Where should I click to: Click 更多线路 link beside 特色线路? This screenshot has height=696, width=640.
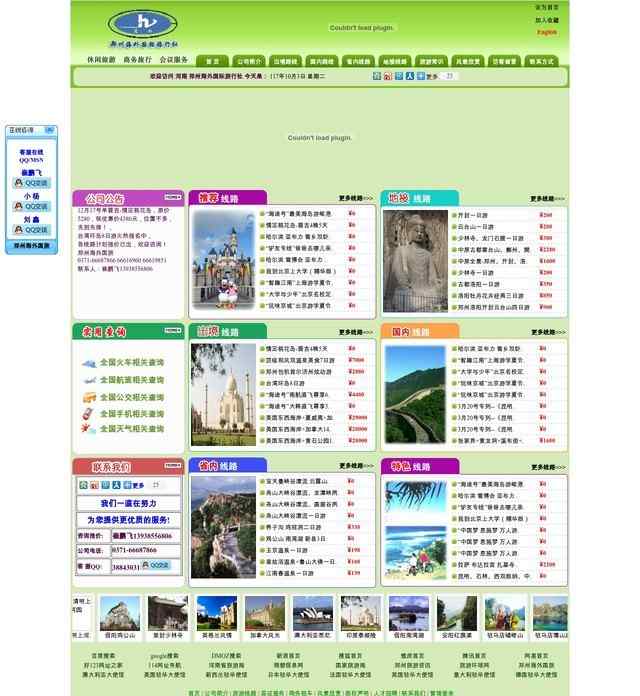click(x=549, y=467)
